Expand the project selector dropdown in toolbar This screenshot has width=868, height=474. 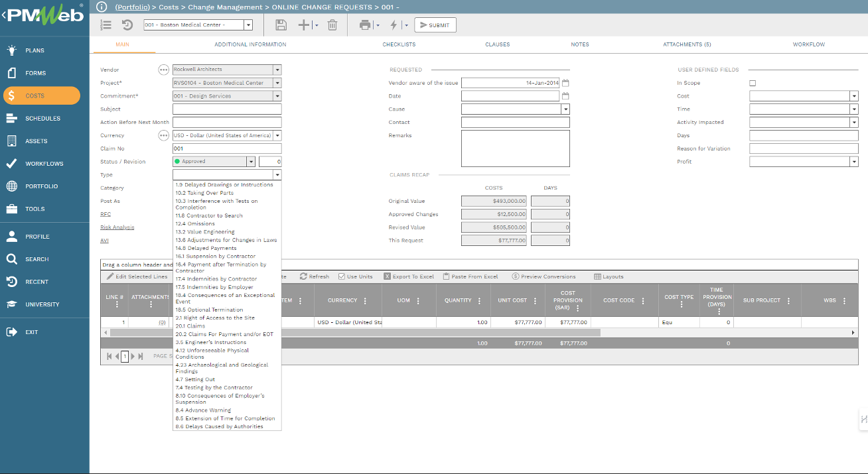(x=248, y=25)
